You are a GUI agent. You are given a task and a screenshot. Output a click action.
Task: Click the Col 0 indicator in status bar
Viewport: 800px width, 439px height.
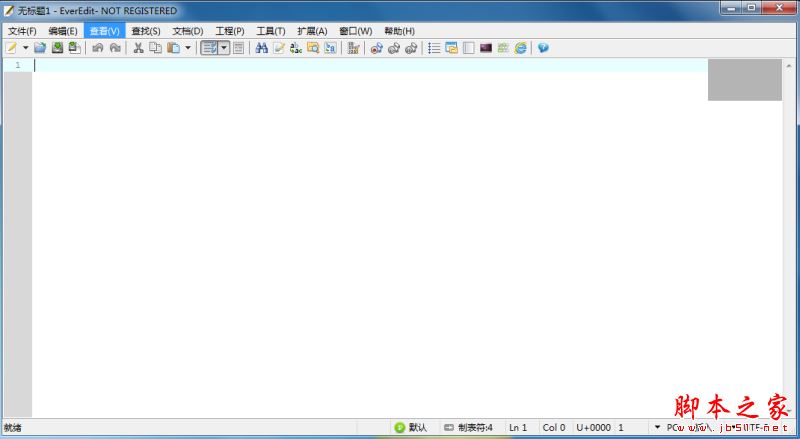pyautogui.click(x=554, y=428)
